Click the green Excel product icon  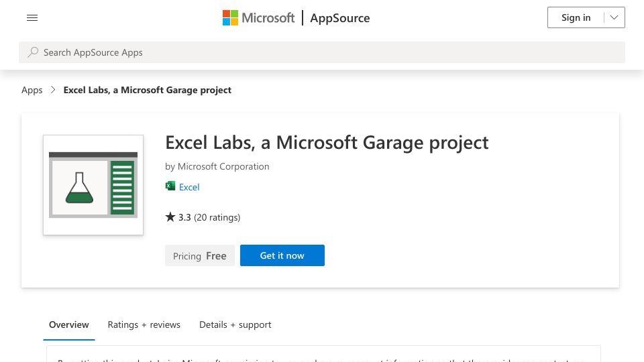pyautogui.click(x=170, y=186)
